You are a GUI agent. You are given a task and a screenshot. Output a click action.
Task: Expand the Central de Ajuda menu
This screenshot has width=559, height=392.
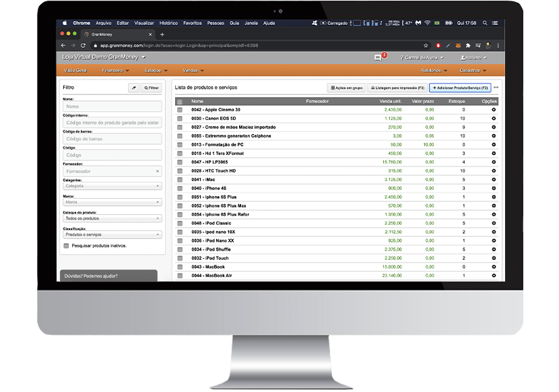(422, 58)
